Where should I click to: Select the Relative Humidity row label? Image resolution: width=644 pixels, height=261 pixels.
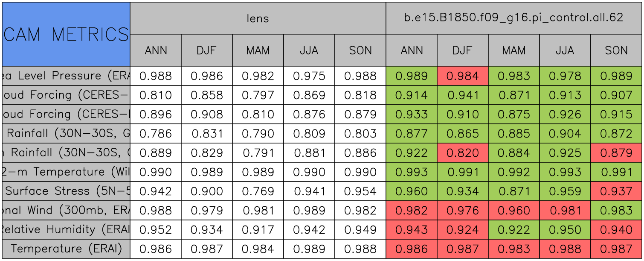tap(66, 230)
